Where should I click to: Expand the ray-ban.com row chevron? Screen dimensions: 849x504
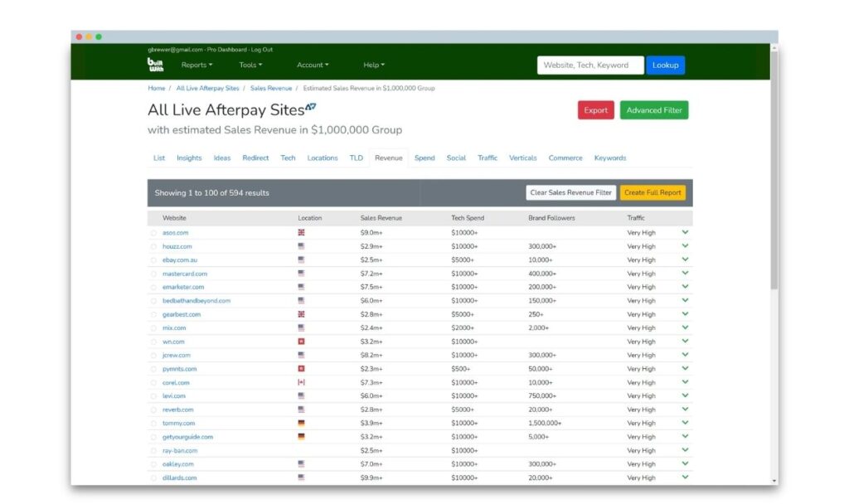[x=685, y=450]
